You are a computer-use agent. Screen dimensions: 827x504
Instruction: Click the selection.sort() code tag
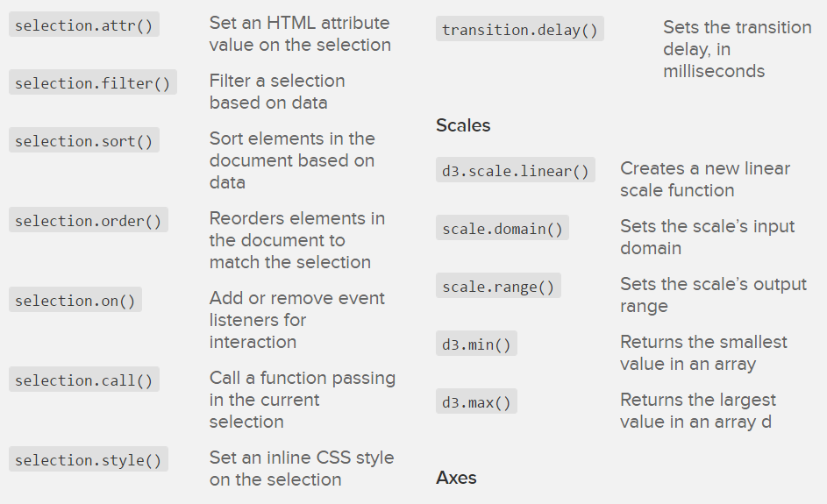point(84,141)
